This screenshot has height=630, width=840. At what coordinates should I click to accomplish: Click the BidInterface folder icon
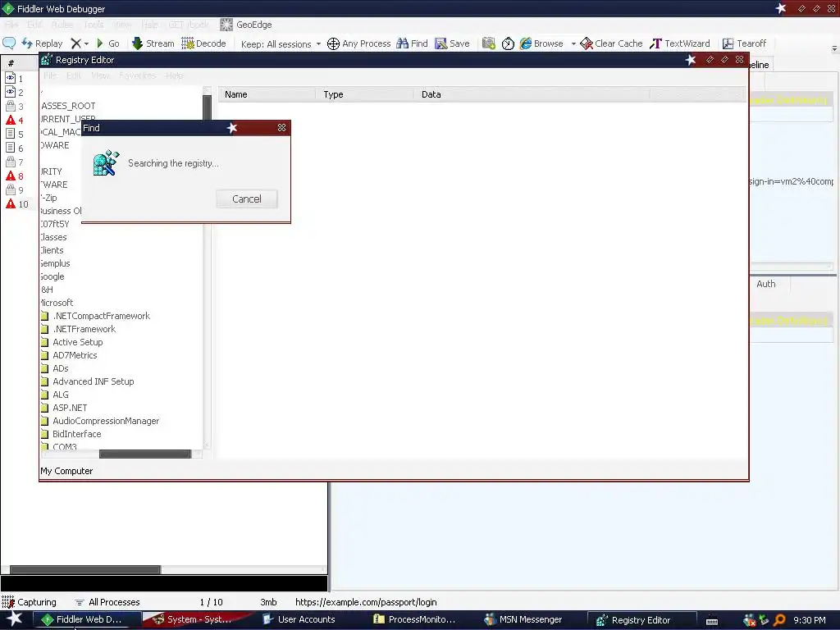tap(44, 435)
